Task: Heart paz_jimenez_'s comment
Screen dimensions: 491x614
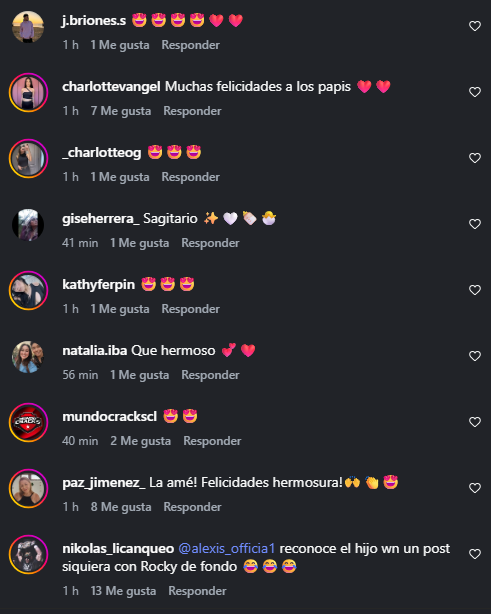Action: click(x=475, y=488)
